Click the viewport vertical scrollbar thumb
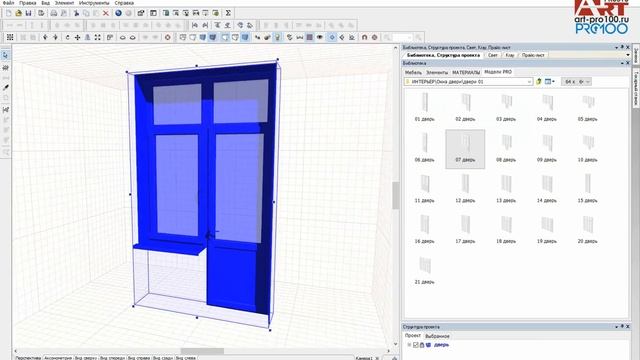 (395, 196)
